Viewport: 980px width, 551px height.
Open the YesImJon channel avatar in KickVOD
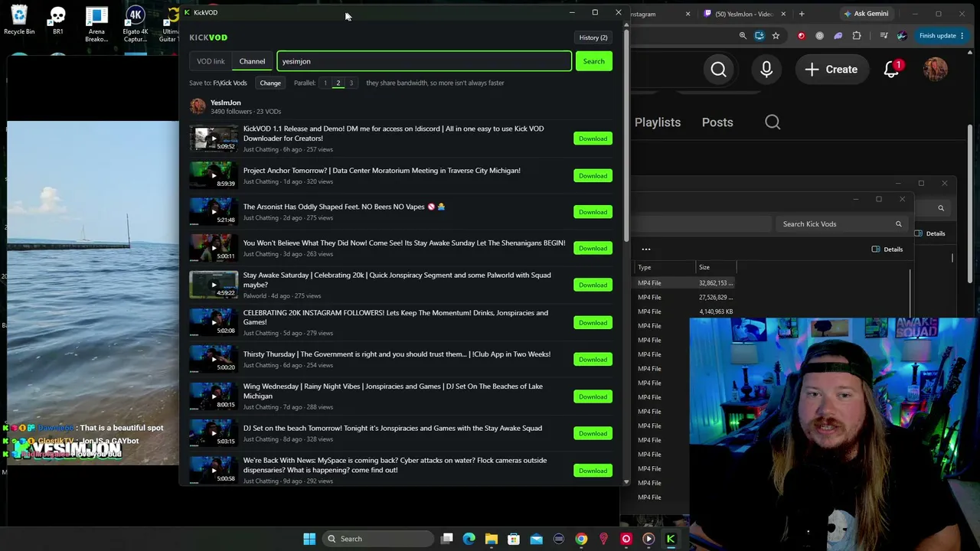click(198, 106)
